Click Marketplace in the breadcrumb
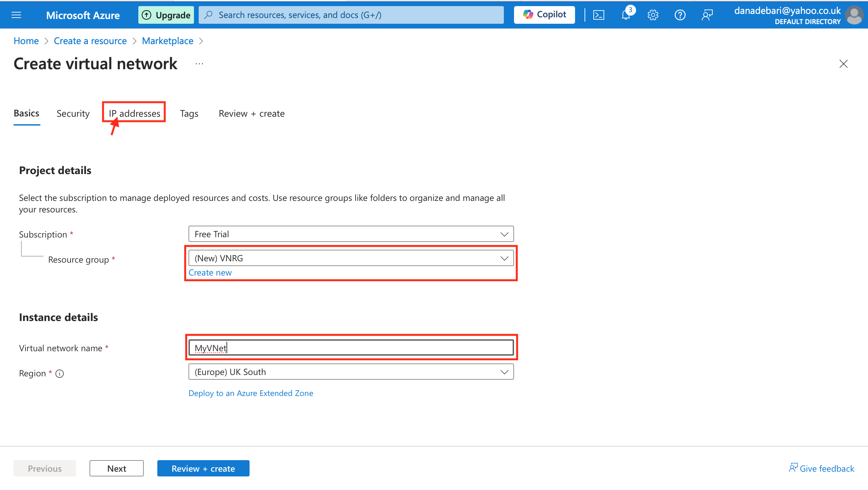This screenshot has width=868, height=490. point(167,41)
